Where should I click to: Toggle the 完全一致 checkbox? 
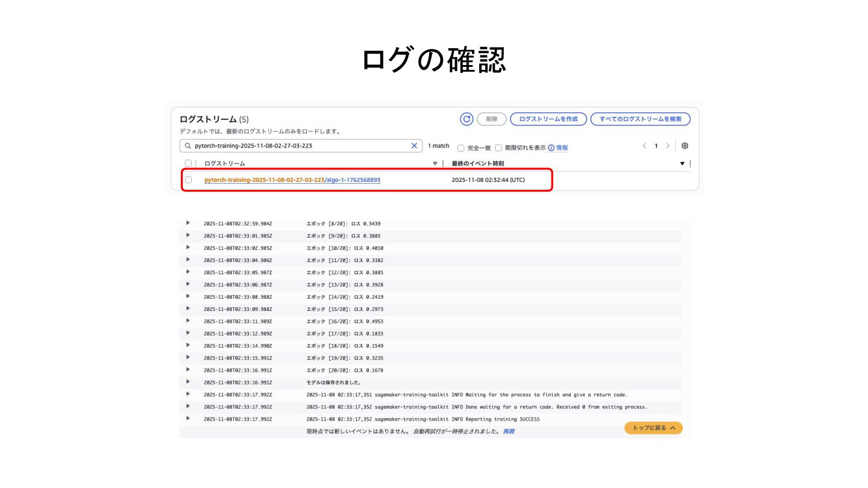461,148
